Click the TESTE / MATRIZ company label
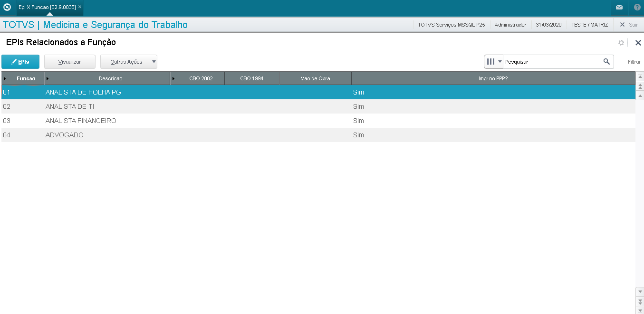 (x=590, y=25)
